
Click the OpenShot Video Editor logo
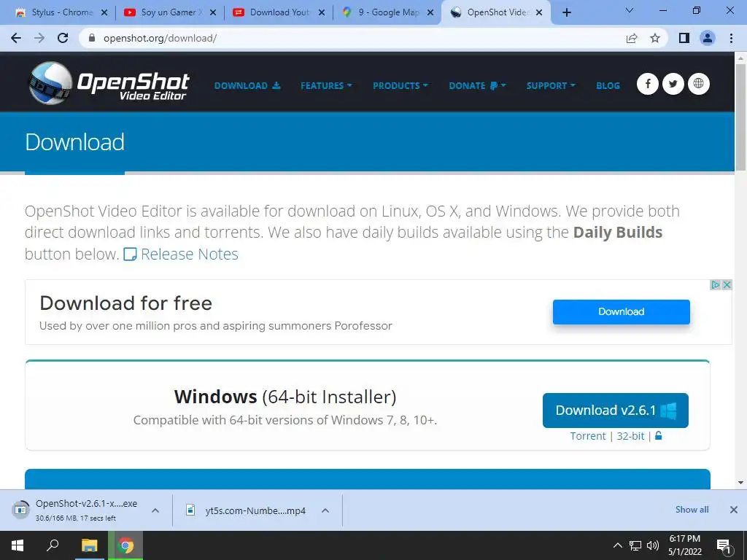pyautogui.click(x=109, y=83)
